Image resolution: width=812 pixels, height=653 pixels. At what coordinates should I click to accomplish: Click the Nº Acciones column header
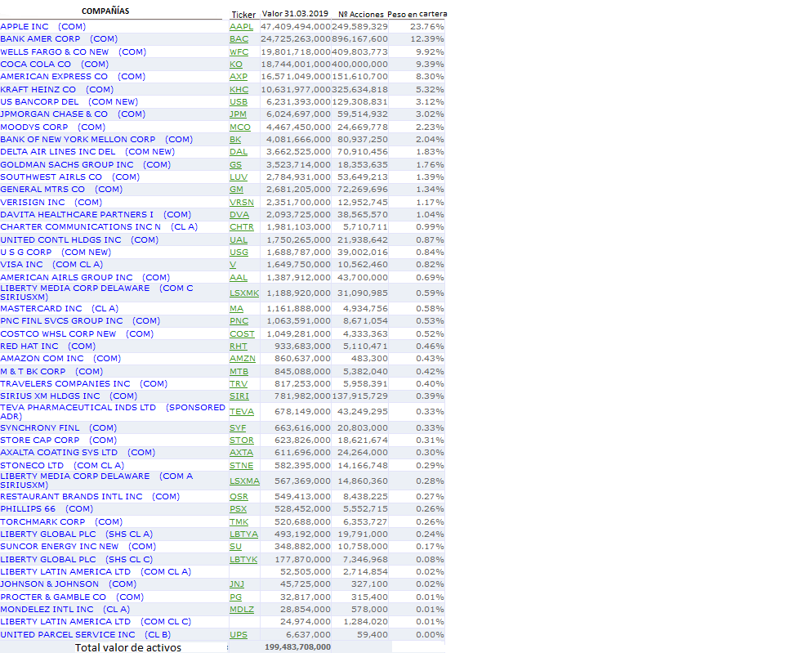tap(360, 14)
